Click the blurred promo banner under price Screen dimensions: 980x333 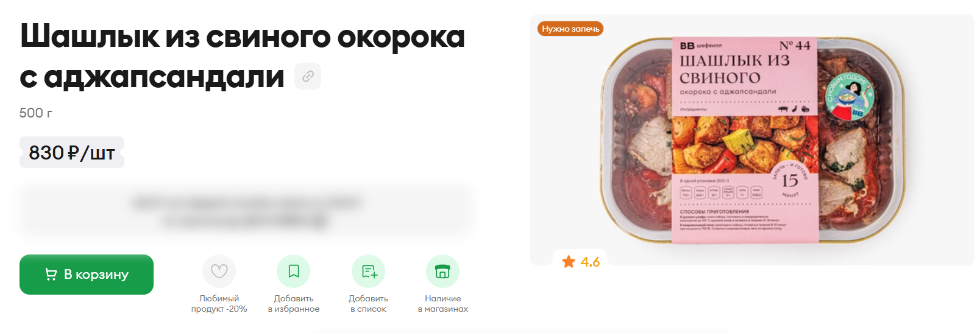[245, 211]
